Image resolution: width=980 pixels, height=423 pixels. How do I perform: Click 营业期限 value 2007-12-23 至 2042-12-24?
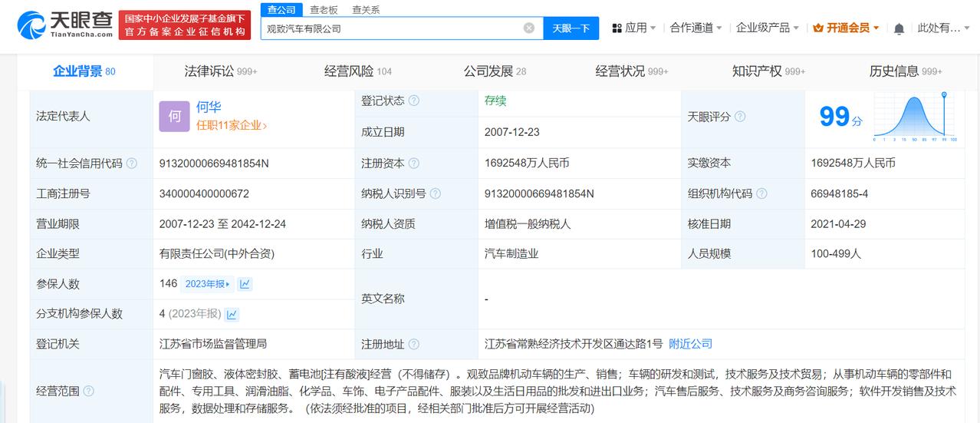coord(222,223)
